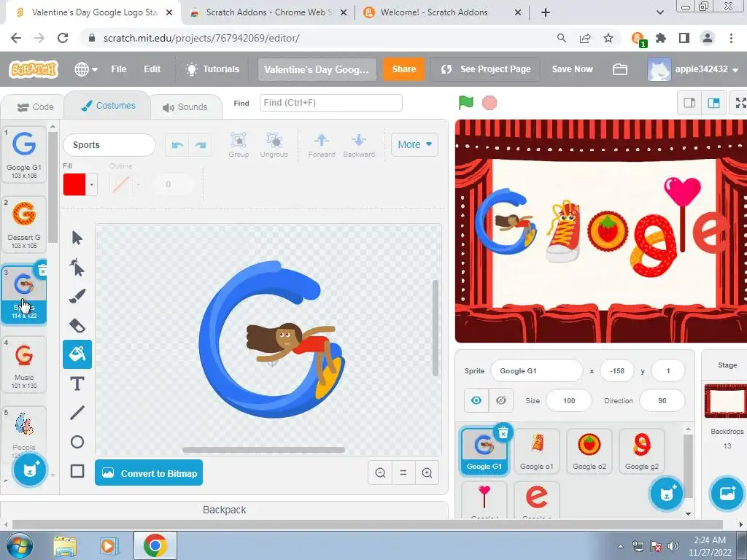Undo the last costume edit

(177, 145)
